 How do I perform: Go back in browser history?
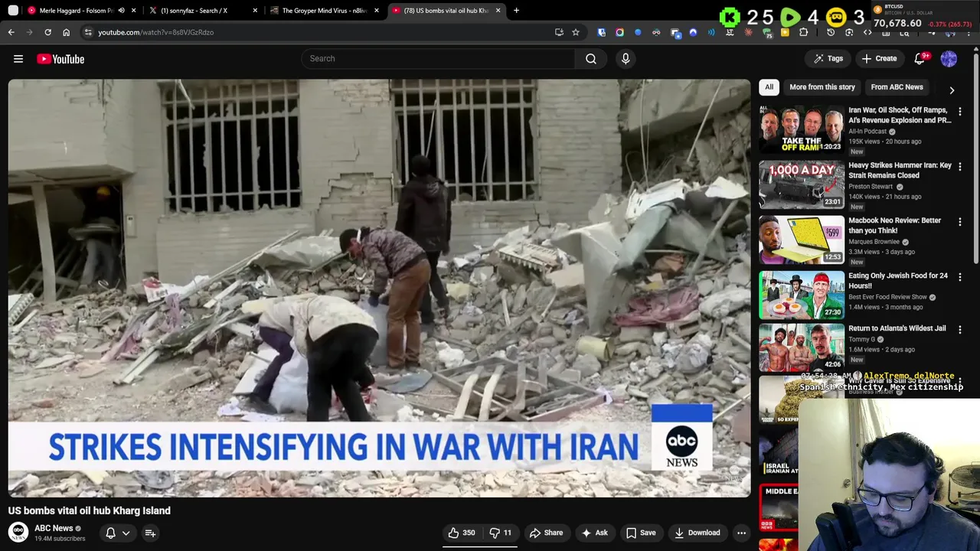[11, 32]
